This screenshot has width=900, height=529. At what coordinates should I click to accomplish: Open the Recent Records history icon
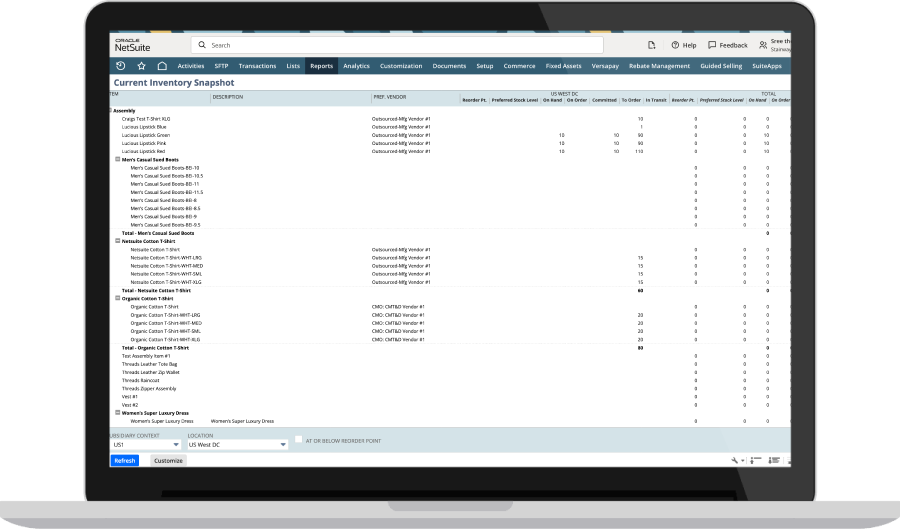(121, 66)
